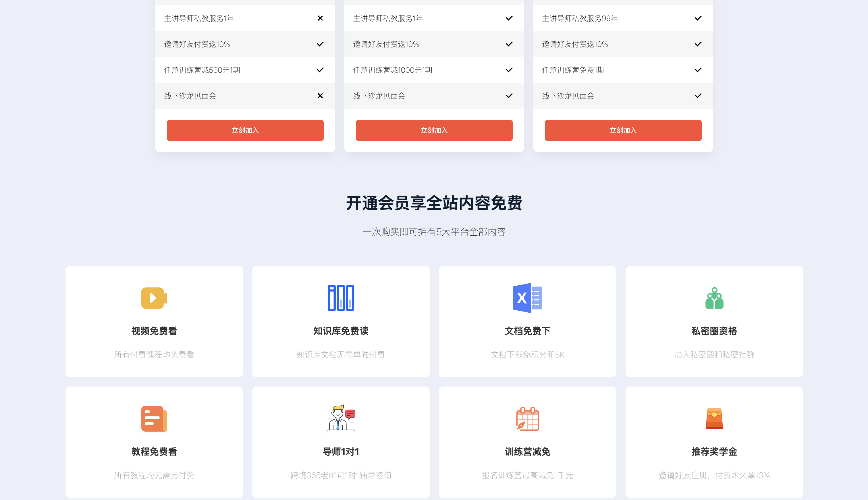
Task: Toggle the X mark beside 线下沙龙见面会 in first plan
Action: [x=320, y=96]
